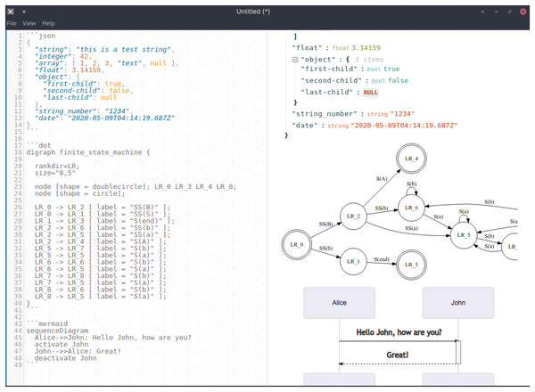Collapse the "object" node in the JSON viewer

tap(295, 60)
